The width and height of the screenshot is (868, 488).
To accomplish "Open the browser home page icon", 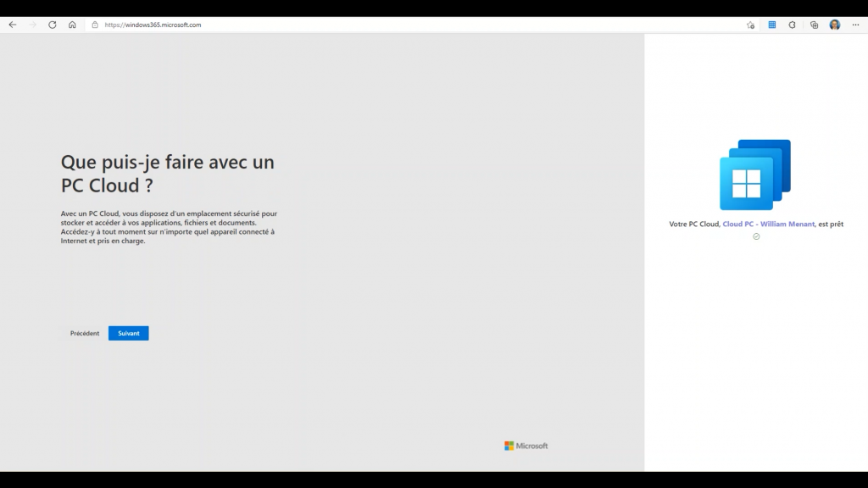I will pos(72,25).
